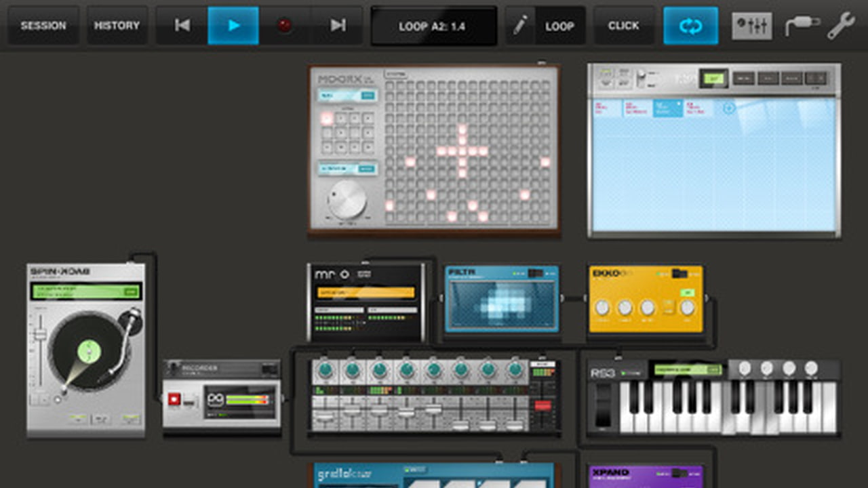Click the lit pad in MOORX pattern pads

(327, 119)
